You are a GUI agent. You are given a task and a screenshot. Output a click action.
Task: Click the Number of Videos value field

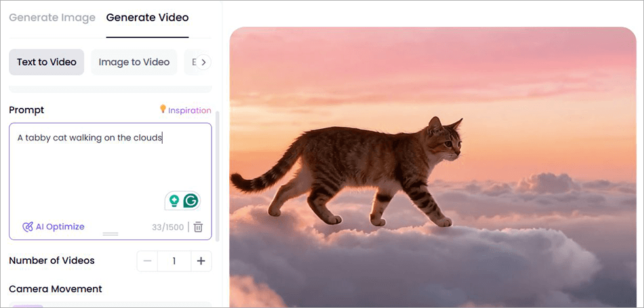click(x=174, y=261)
